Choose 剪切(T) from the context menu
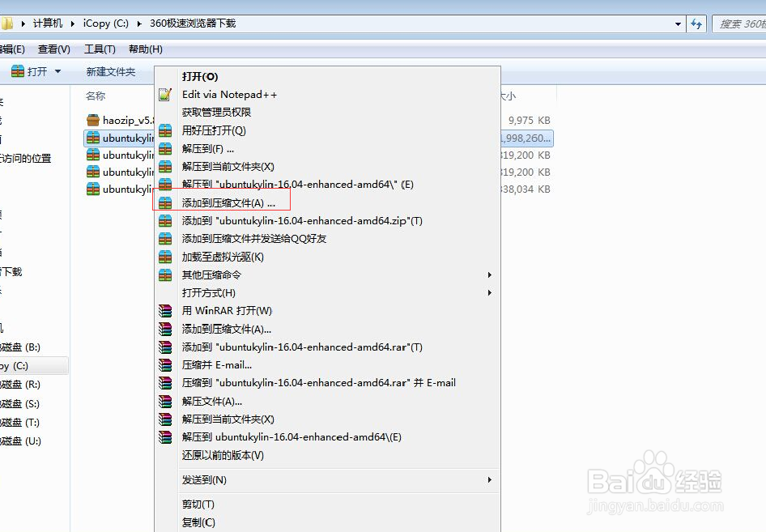 [198, 504]
